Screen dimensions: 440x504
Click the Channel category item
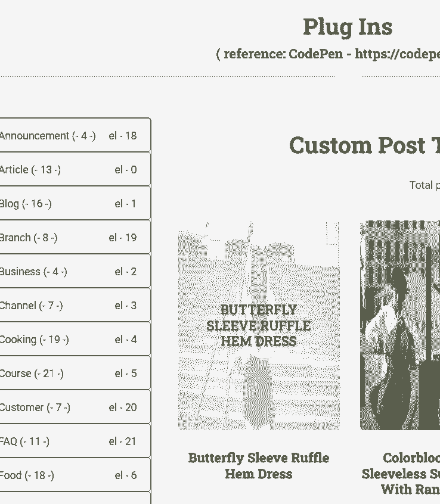click(69, 306)
